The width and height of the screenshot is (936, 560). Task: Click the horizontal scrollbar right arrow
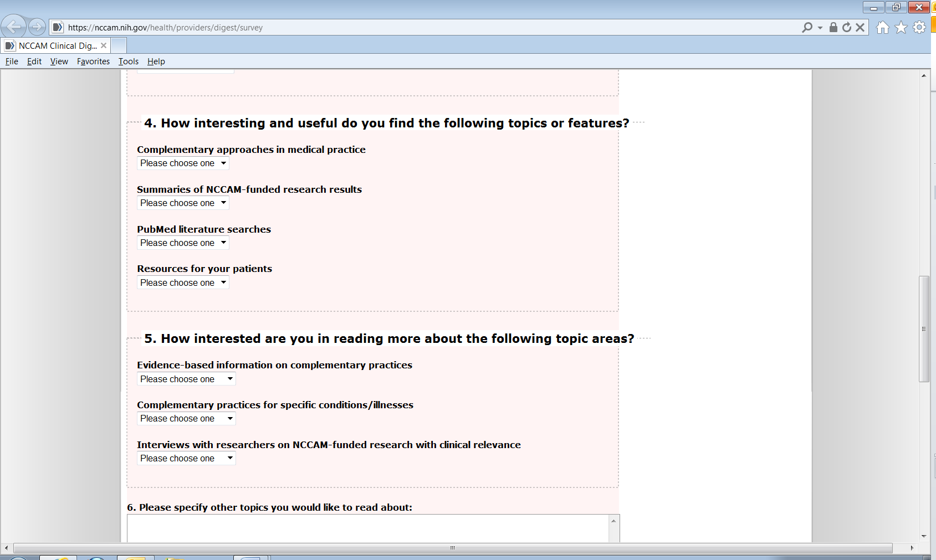(x=912, y=548)
